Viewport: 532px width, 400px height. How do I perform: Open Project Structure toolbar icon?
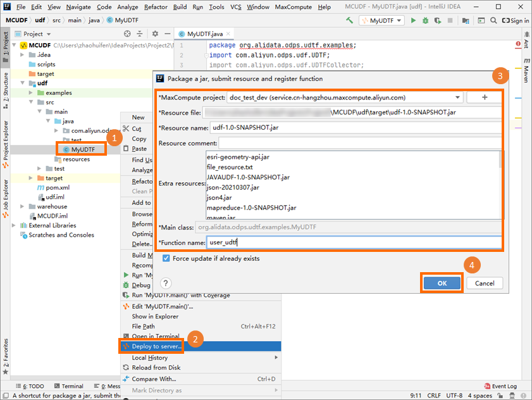pos(466,20)
